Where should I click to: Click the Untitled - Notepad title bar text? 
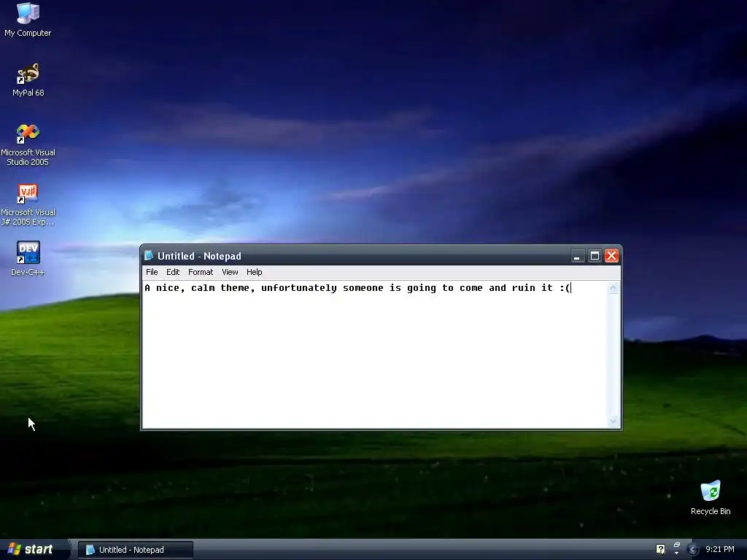coord(199,256)
